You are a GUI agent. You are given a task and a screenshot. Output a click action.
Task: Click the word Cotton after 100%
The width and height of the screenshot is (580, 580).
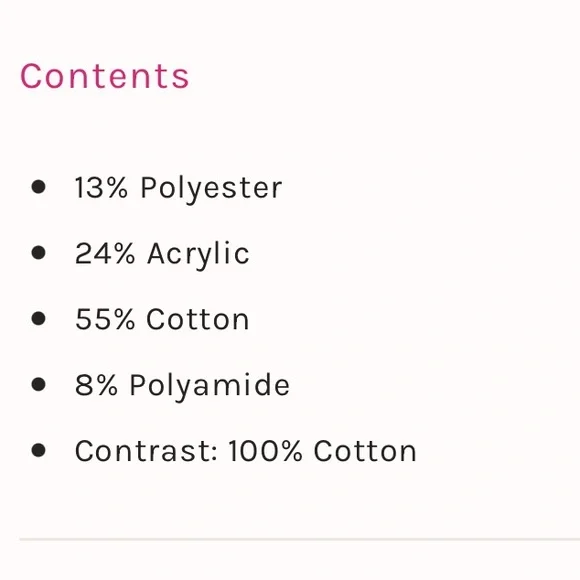(365, 451)
